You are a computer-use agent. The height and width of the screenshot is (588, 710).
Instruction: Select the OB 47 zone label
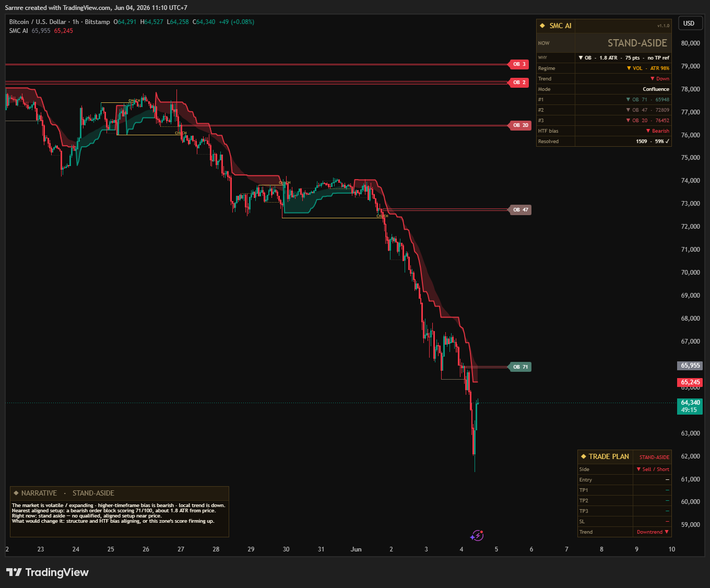point(520,210)
